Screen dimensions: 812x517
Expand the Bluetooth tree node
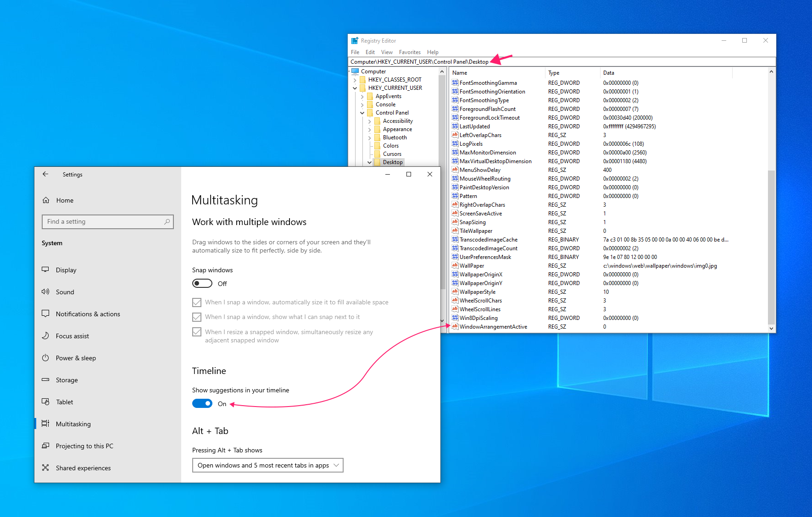pyautogui.click(x=370, y=137)
